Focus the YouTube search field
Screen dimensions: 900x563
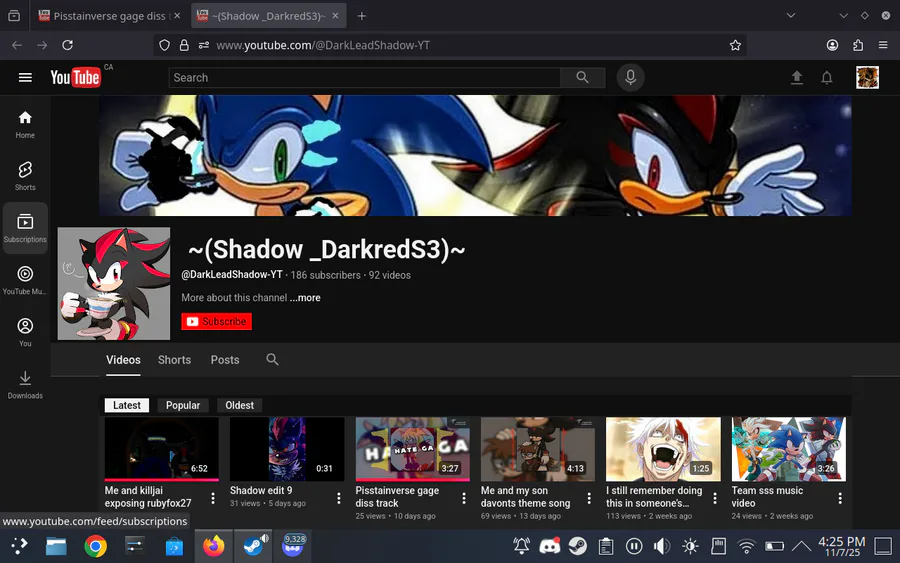364,77
